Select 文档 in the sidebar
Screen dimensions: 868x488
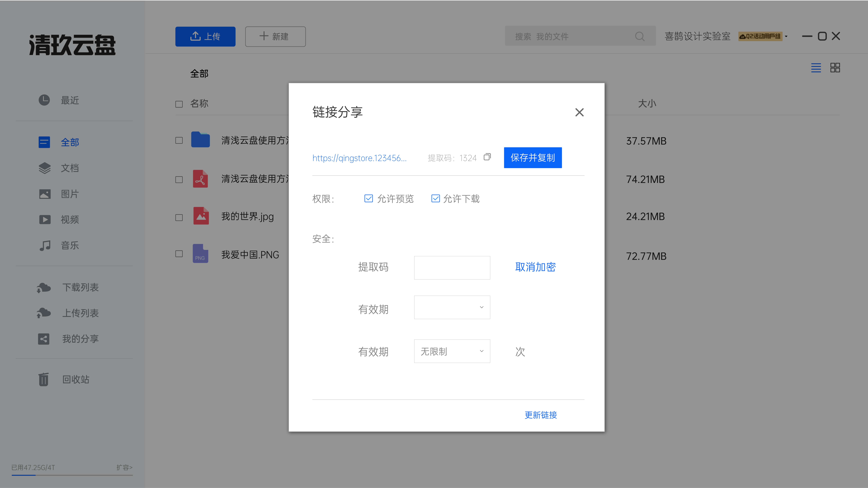(70, 168)
